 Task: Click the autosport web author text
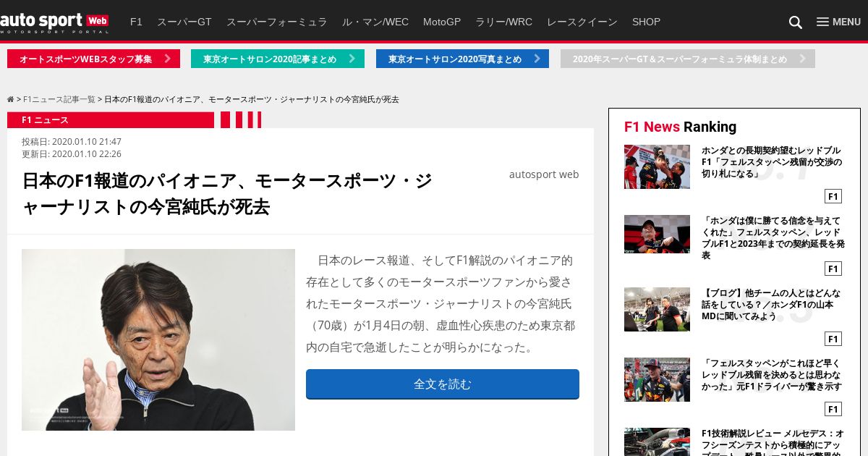pos(544,174)
